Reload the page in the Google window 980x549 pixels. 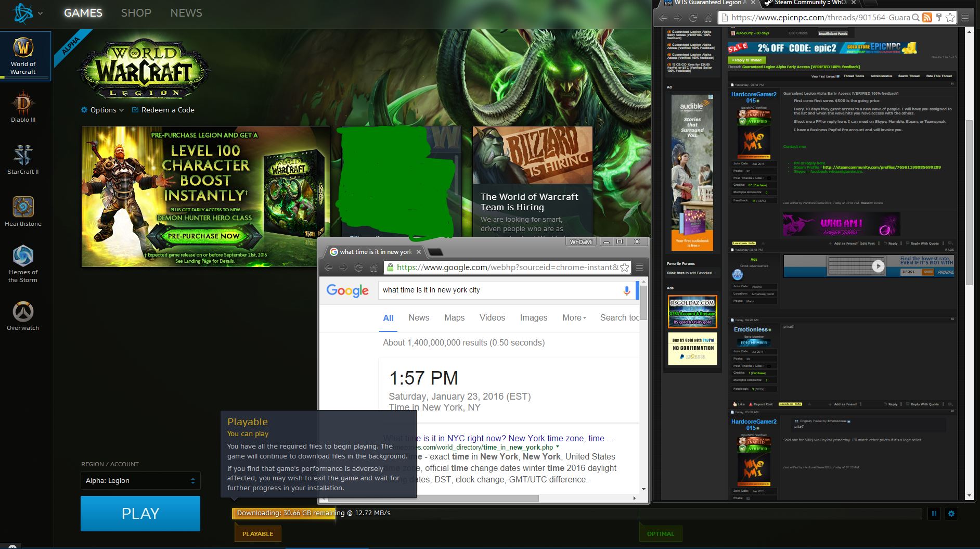358,267
